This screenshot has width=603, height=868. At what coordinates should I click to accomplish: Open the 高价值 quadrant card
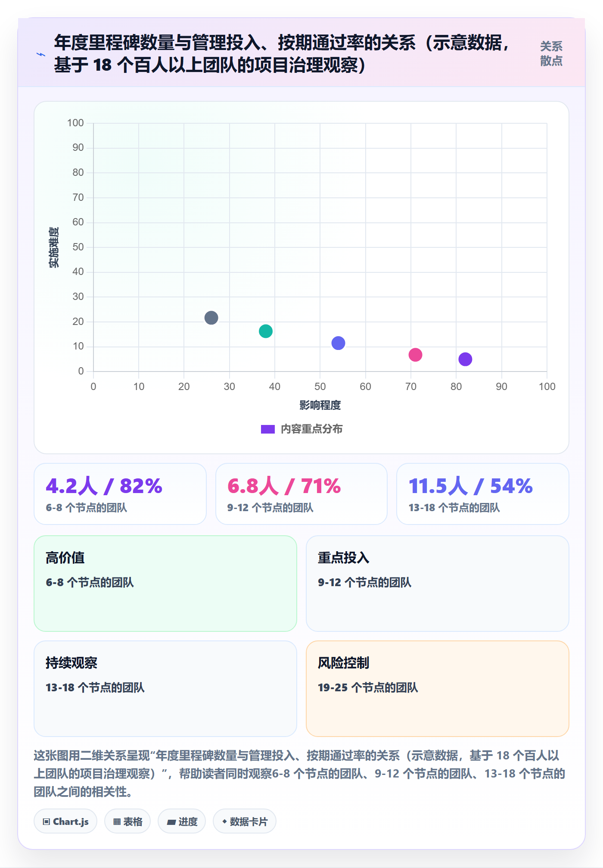pos(165,584)
